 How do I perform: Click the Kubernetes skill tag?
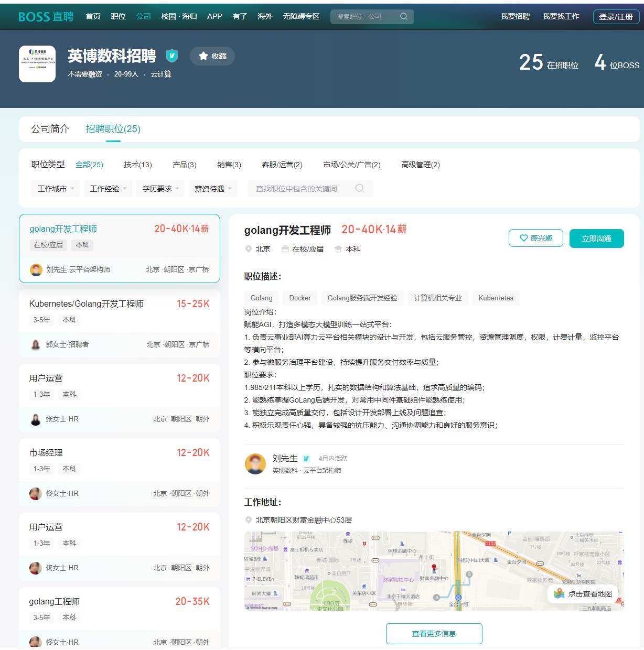click(496, 298)
